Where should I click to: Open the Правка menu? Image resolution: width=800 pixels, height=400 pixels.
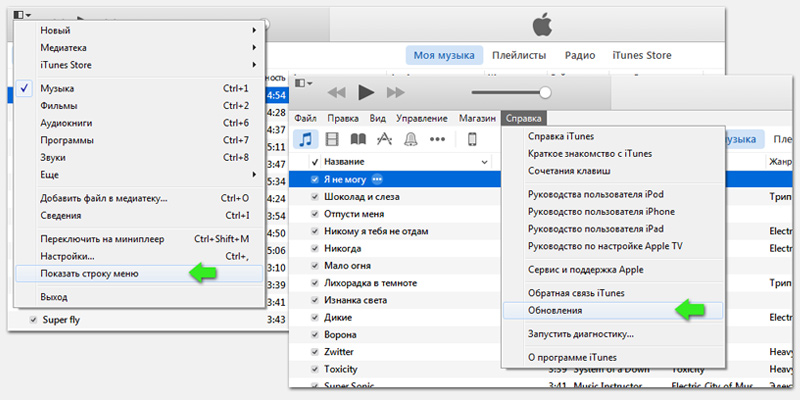click(x=343, y=118)
